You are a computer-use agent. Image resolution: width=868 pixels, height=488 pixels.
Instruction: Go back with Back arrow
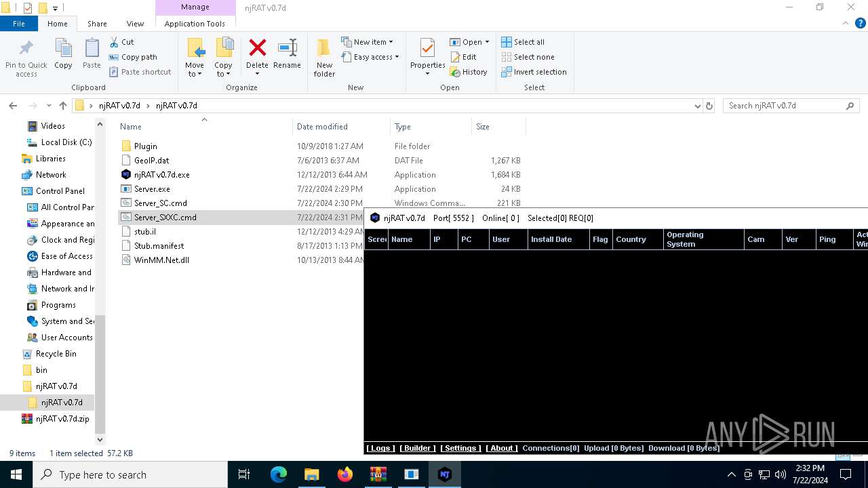13,106
